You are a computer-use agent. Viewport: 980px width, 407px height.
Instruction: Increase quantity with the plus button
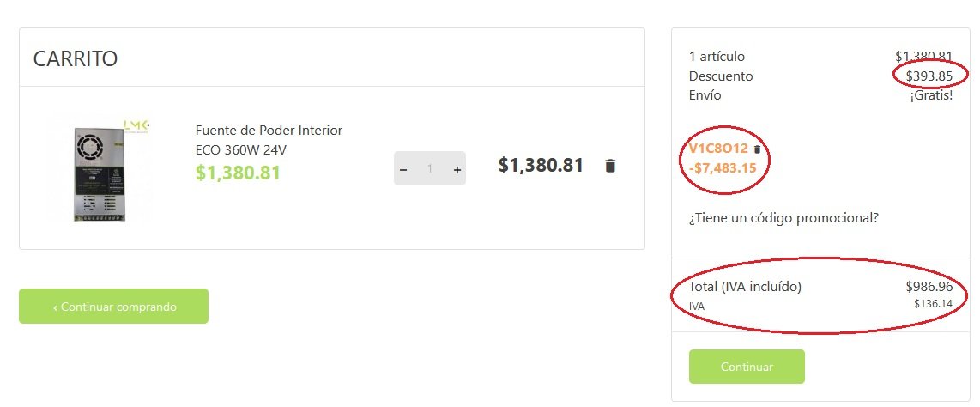click(x=457, y=169)
